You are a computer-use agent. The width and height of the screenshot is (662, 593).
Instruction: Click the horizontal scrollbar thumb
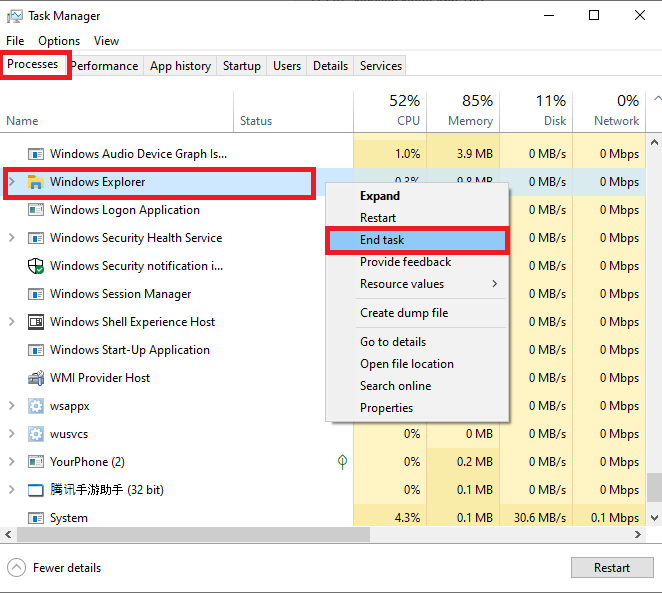(193, 535)
